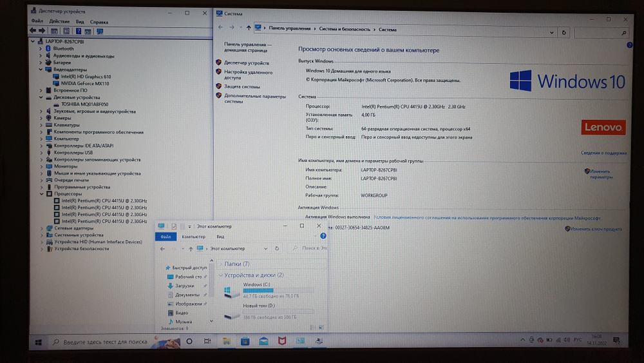Viewport: 644px width, 363px height.
Task: Select the Очереди печати tree item
Action: tap(71, 180)
